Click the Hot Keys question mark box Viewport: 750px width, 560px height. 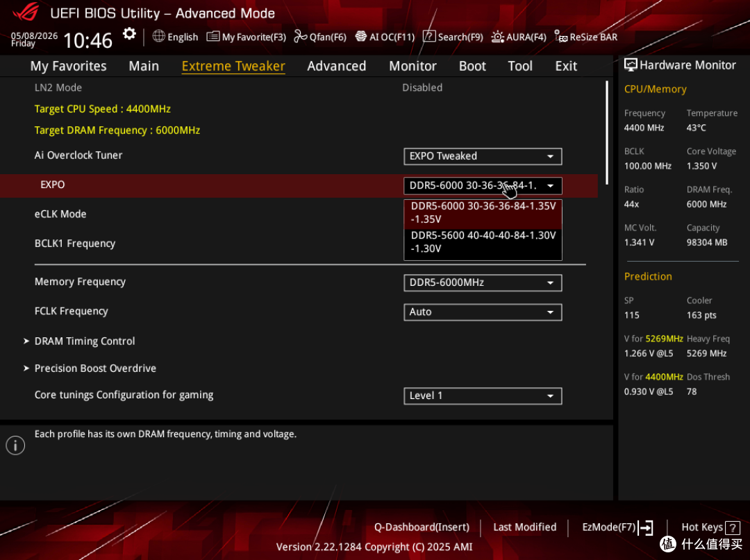pyautogui.click(x=733, y=527)
